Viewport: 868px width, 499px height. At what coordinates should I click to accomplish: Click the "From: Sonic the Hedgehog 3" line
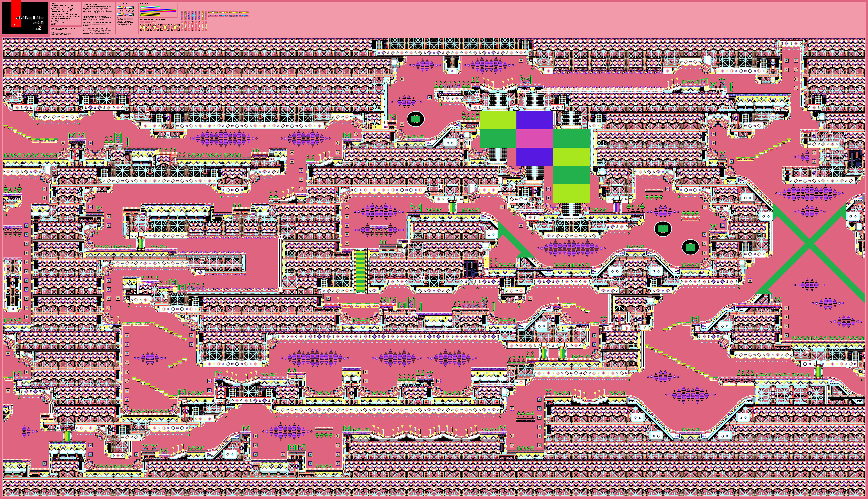[x=62, y=9]
